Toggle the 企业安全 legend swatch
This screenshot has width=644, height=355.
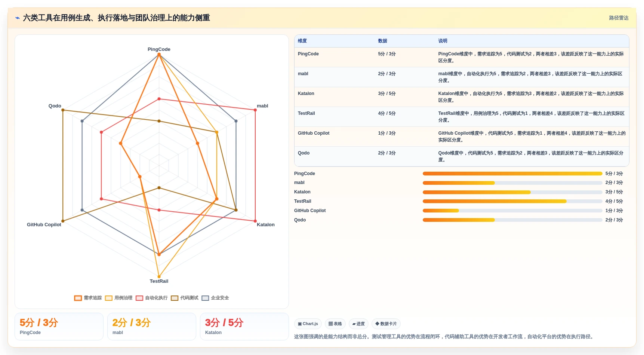pyautogui.click(x=205, y=298)
